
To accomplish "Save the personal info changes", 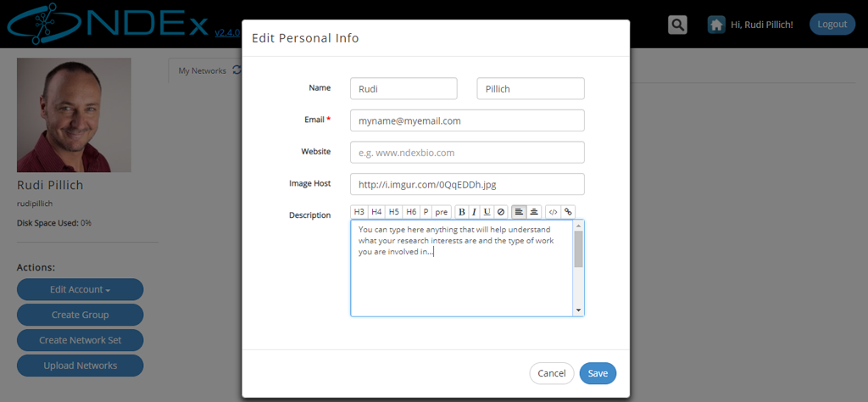I will coord(598,373).
